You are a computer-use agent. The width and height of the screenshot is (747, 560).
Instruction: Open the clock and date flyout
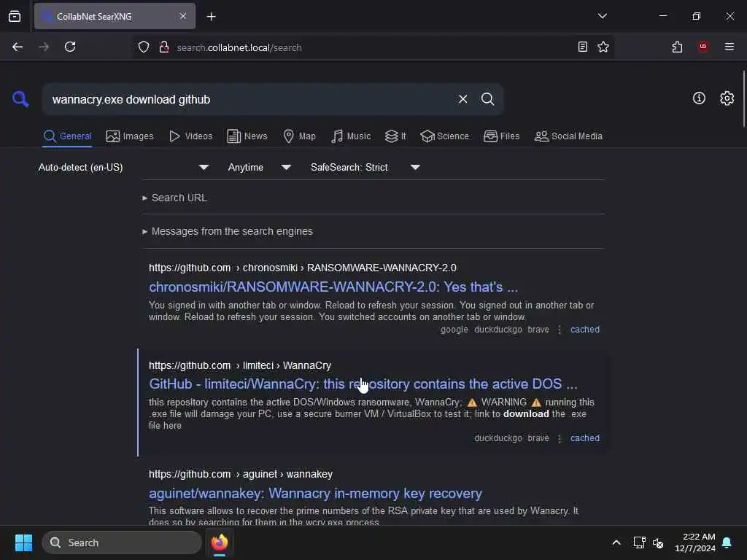695,542
